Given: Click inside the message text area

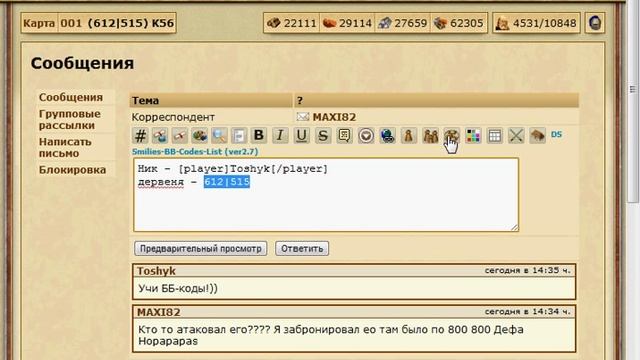Looking at the screenshot, I should [326, 195].
